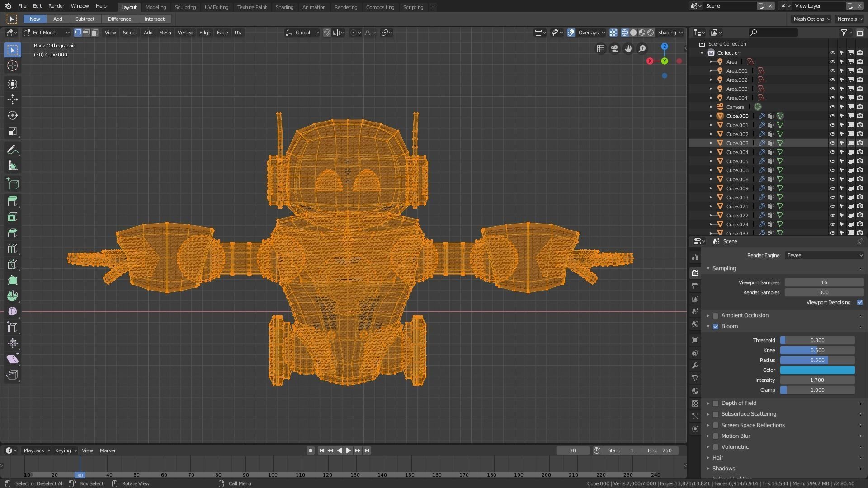The width and height of the screenshot is (868, 488).
Task: Select the Loop Cut tool
Action: 13,249
